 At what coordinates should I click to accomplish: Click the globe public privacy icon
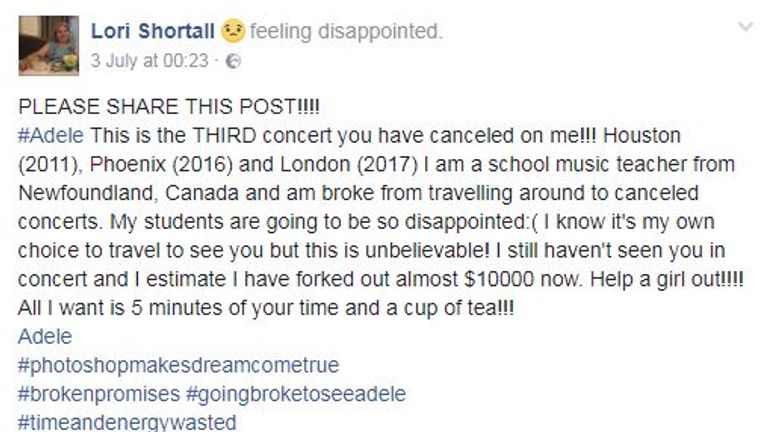(234, 61)
